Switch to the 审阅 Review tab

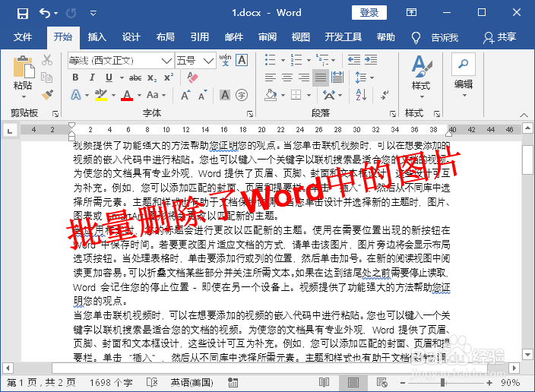(x=267, y=37)
